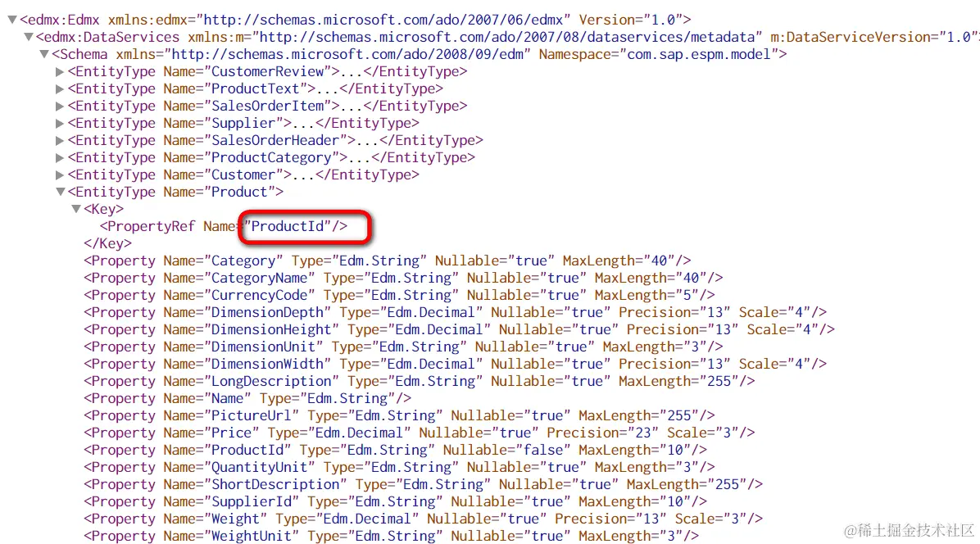The image size is (980, 544).
Task: Select the Price property line
Action: (x=420, y=433)
